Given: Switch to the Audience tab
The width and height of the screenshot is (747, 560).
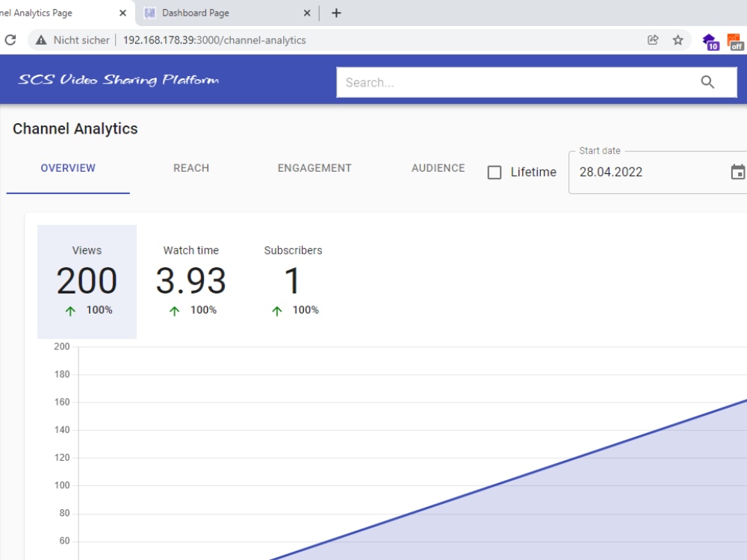Looking at the screenshot, I should pyautogui.click(x=438, y=168).
